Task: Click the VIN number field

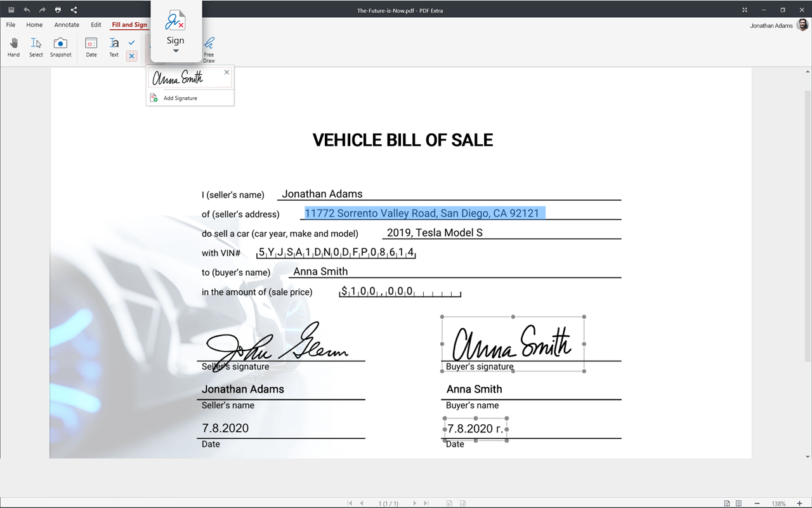Action: click(x=336, y=252)
